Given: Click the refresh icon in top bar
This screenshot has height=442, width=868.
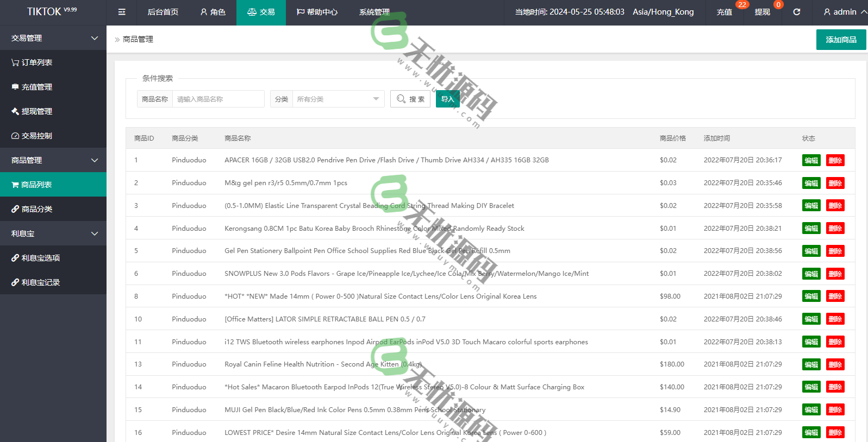Looking at the screenshot, I should [x=797, y=12].
